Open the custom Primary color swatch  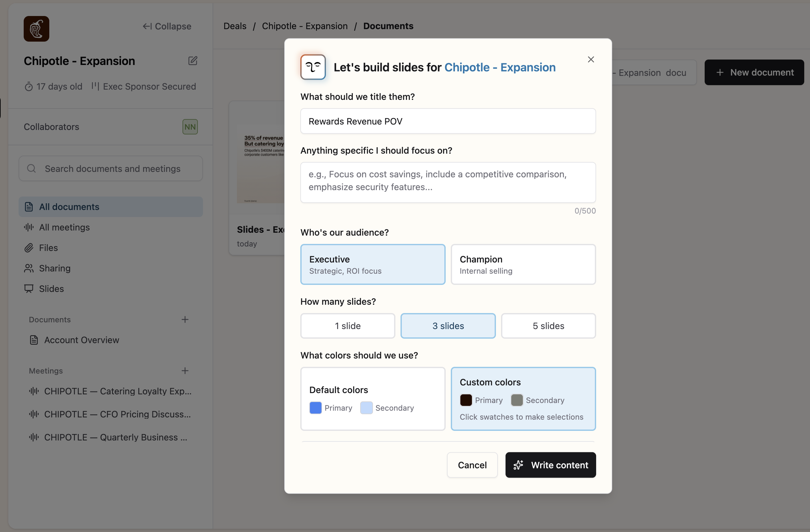pos(466,400)
